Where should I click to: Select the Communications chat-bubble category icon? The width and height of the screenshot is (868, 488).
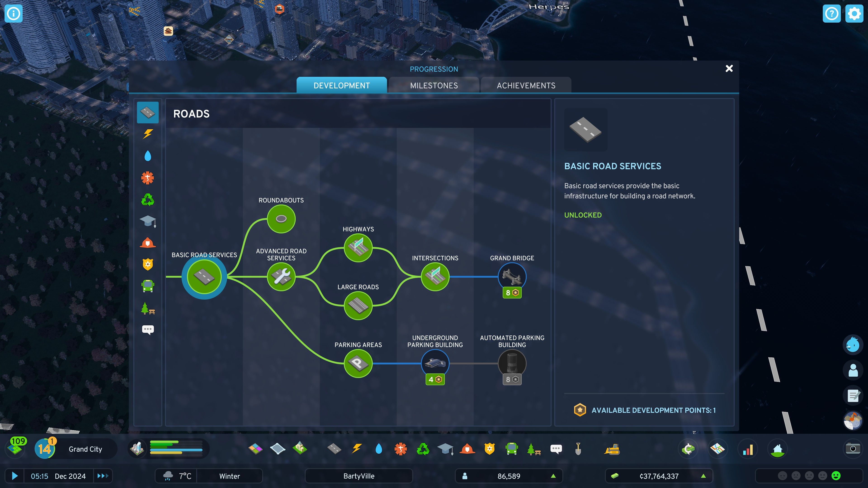(x=148, y=329)
